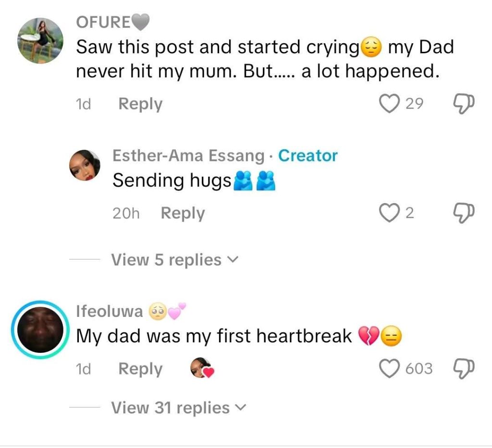Open Esther-Ama Essang's avatar
The width and height of the screenshot is (492, 448).
click(85, 165)
